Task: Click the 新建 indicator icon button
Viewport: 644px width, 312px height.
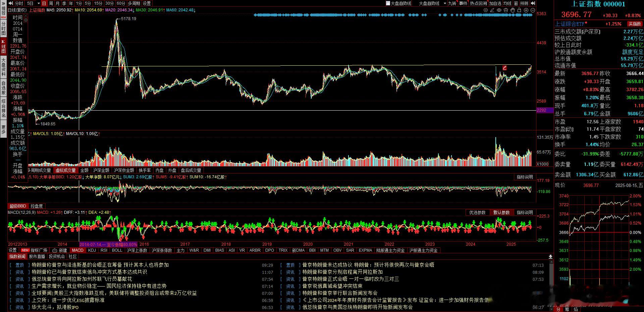Action: pyautogui.click(x=60, y=250)
